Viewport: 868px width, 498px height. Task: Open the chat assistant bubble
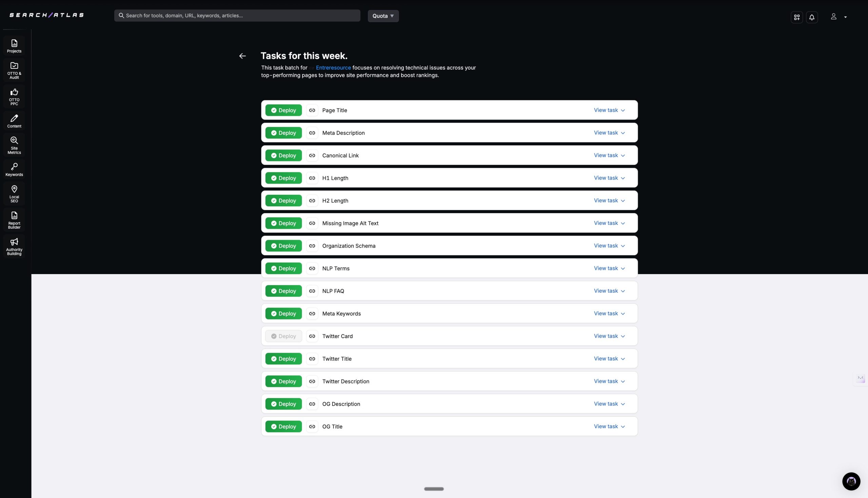tap(851, 481)
